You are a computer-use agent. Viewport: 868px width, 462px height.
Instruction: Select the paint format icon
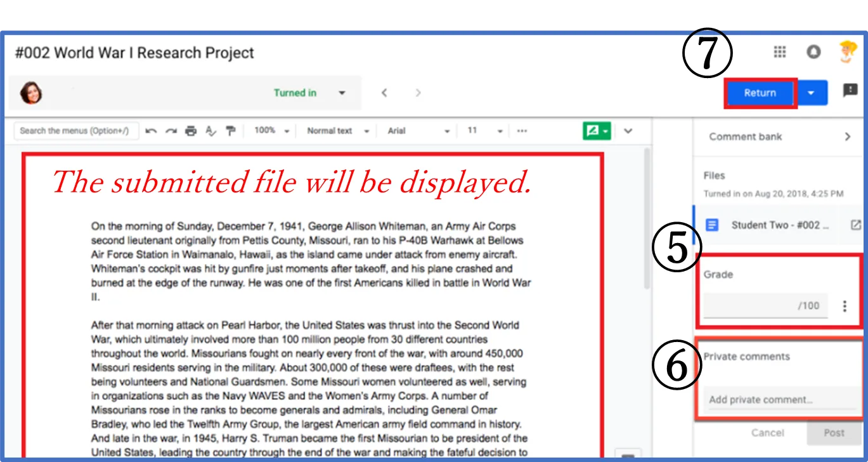pyautogui.click(x=231, y=131)
